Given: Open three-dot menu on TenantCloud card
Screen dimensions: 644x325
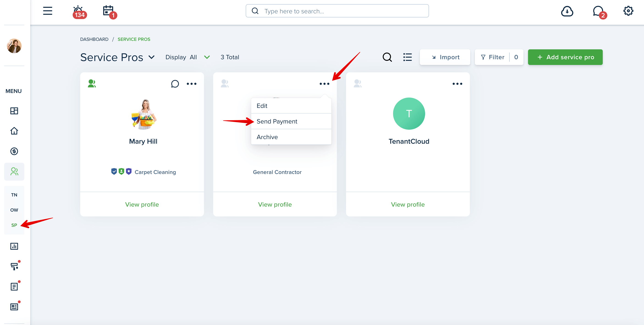Looking at the screenshot, I should 457,84.
